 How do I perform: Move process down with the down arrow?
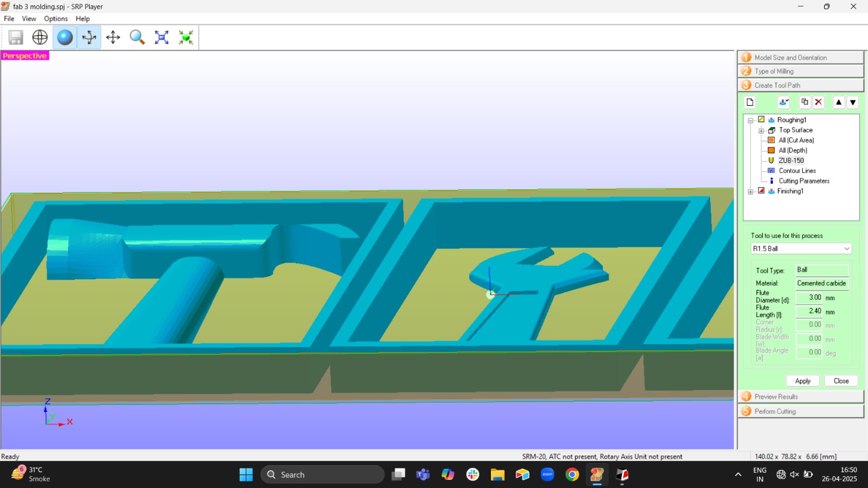click(x=853, y=102)
